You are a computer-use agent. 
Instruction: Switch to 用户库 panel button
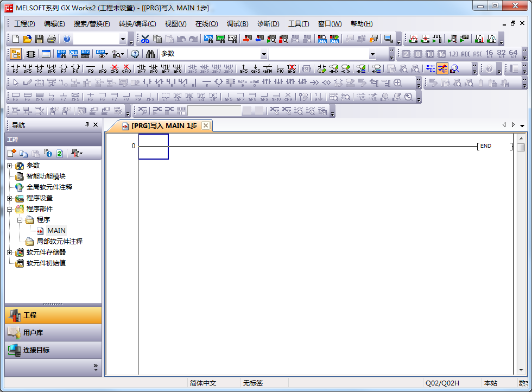pos(53,332)
